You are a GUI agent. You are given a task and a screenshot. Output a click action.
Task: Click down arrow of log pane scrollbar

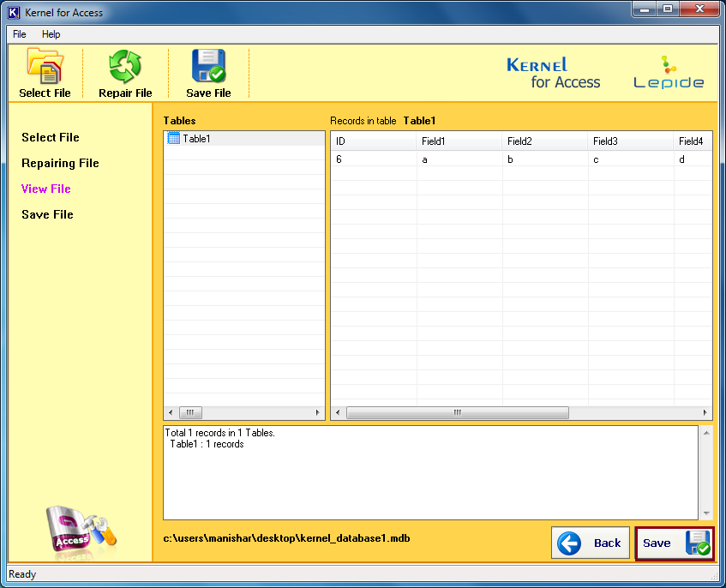click(706, 513)
